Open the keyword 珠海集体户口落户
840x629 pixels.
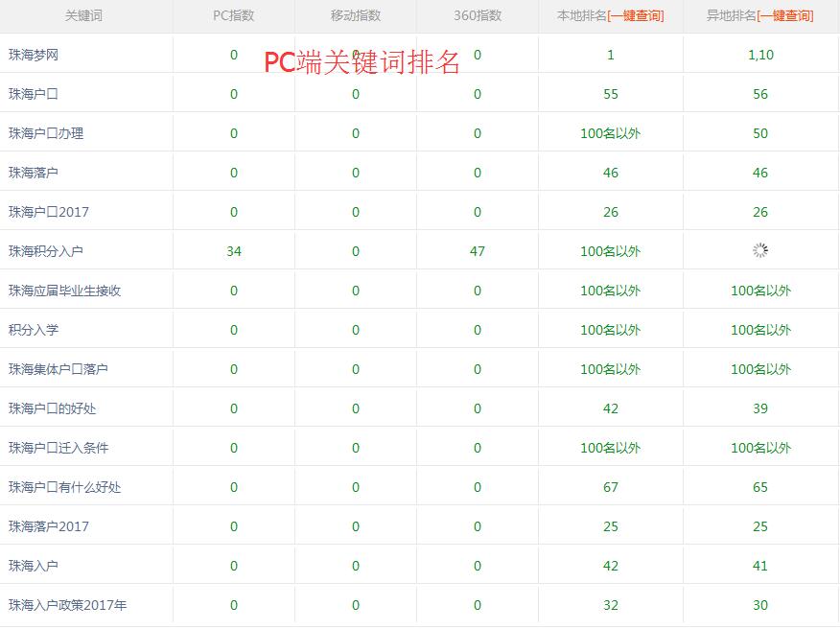(x=58, y=369)
